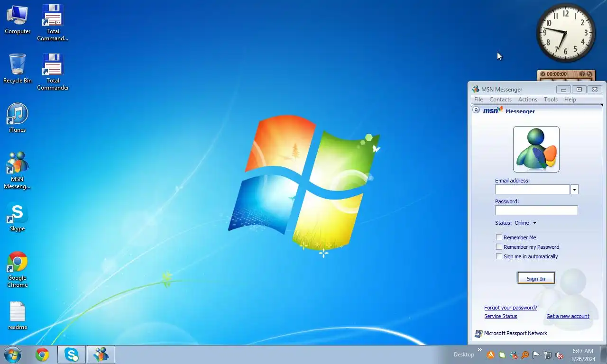
Task: Click the Microsoft Passport Network logo
Action: tap(478, 334)
